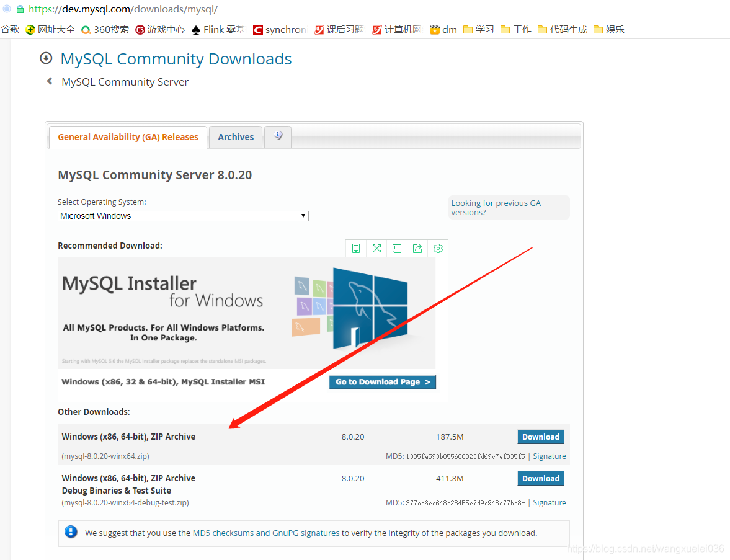The height and width of the screenshot is (560, 730).
Task: Click Looking for previous GA versions box
Action: (x=509, y=207)
